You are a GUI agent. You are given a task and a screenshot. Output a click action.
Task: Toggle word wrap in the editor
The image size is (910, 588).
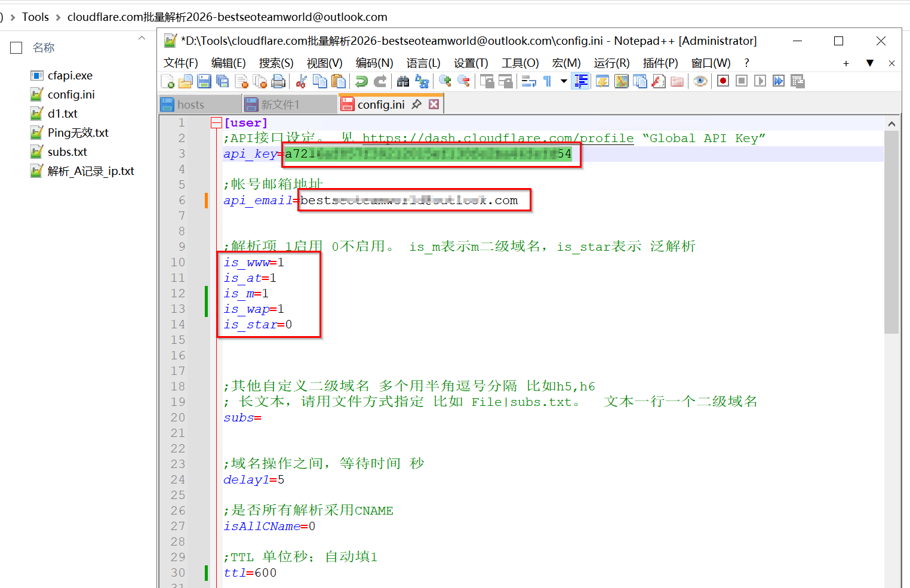[x=528, y=81]
